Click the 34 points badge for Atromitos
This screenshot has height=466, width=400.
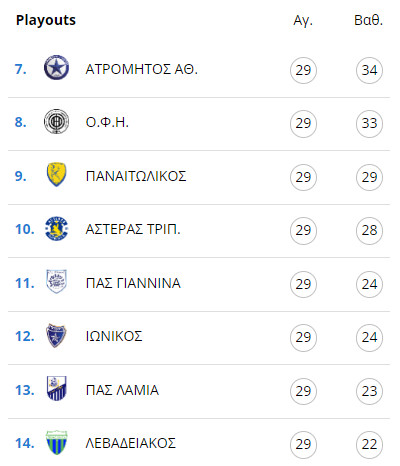click(369, 70)
